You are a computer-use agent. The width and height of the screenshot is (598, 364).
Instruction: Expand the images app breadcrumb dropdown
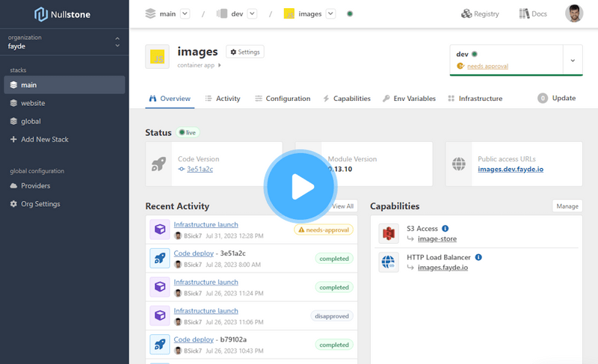330,13
